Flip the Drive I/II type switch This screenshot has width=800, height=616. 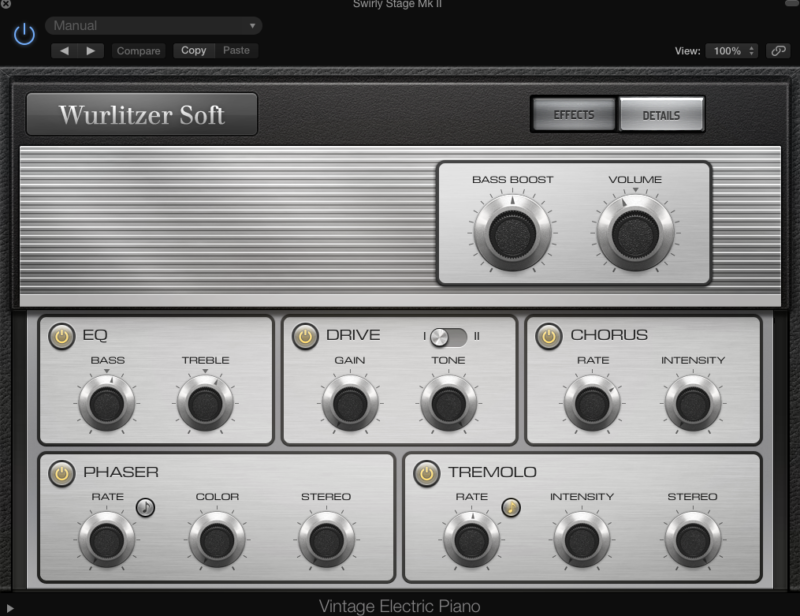[x=448, y=336]
